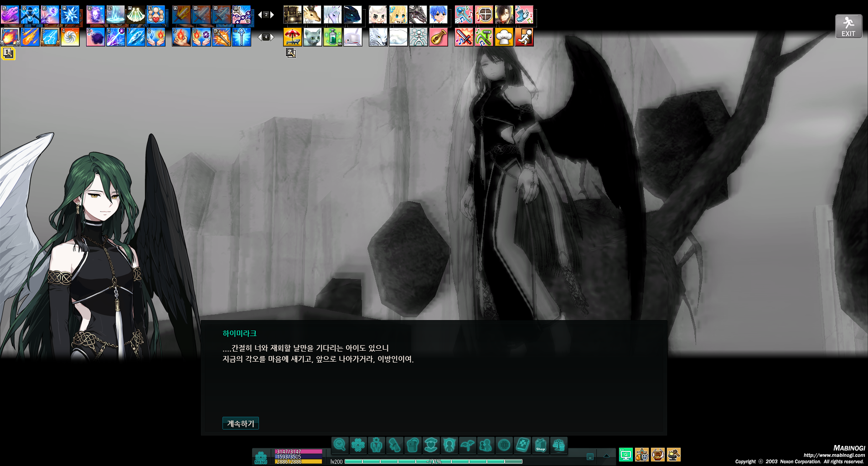
Task: Open the character search heart magnifier menu
Action: pos(340,445)
